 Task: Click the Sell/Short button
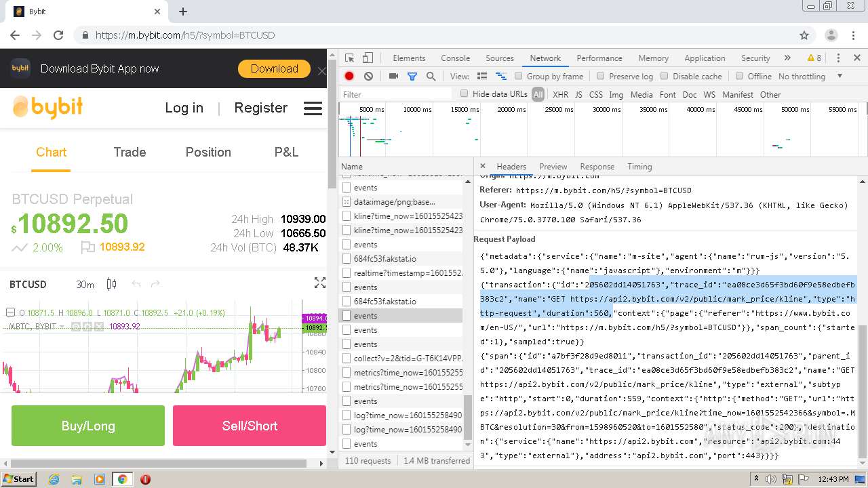coord(250,426)
